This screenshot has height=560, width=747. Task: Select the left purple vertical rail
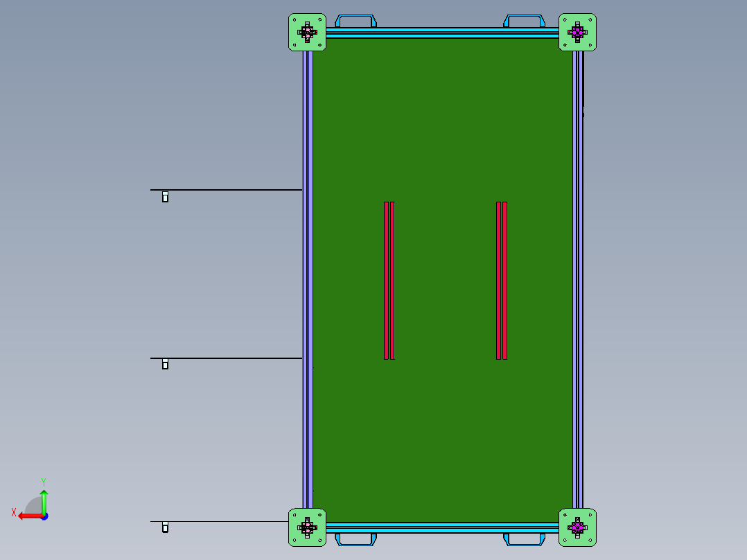pyautogui.click(x=308, y=280)
